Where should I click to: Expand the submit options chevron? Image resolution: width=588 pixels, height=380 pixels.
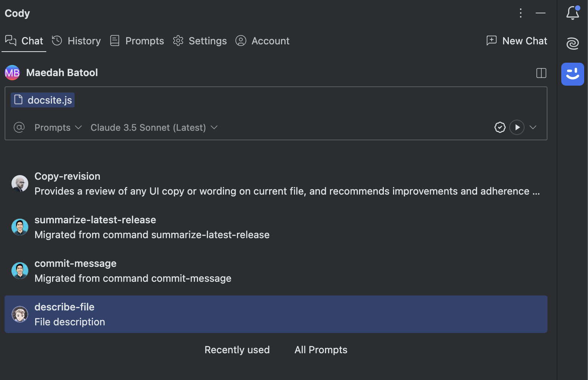[533, 127]
